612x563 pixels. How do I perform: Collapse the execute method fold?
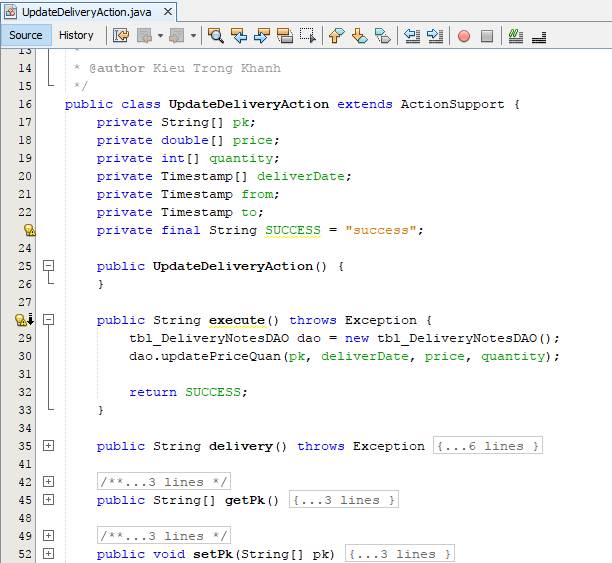pos(48,320)
